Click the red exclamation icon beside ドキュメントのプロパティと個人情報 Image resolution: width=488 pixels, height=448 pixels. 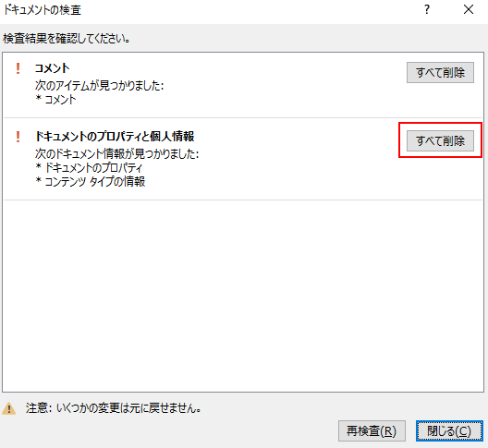click(x=18, y=137)
